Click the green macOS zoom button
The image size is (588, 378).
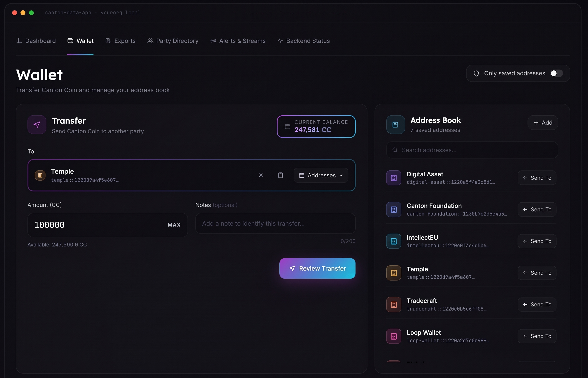coord(31,13)
